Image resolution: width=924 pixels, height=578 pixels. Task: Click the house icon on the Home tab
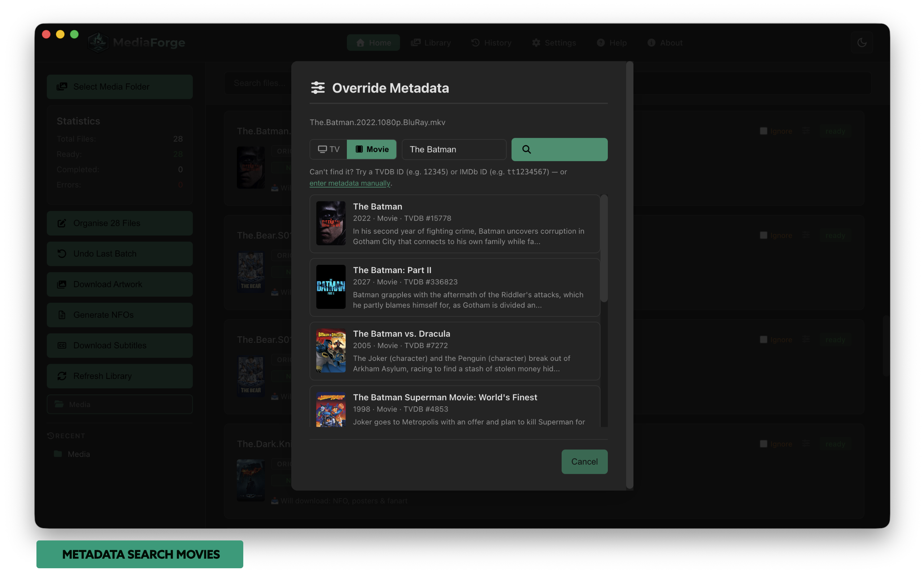click(360, 42)
